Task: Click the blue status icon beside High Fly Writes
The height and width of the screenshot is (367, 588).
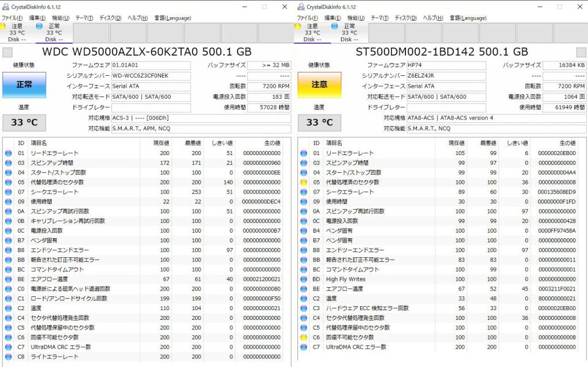Action: pos(304,279)
